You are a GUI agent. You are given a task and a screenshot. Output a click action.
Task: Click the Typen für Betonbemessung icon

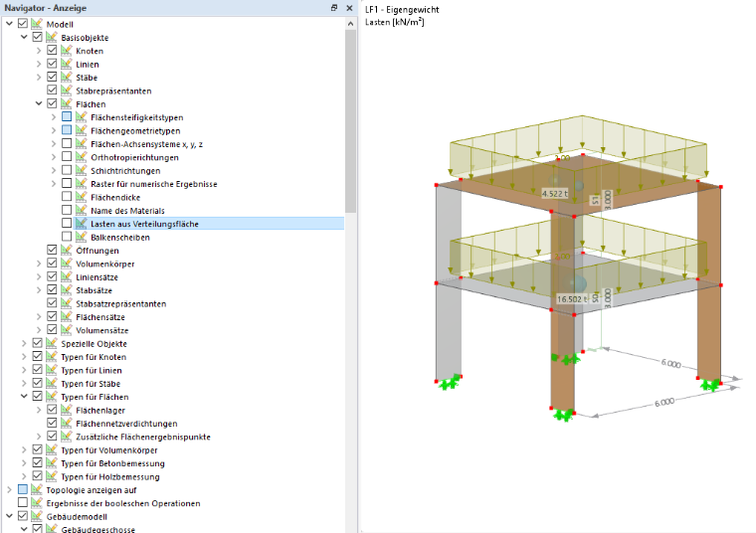coord(52,463)
